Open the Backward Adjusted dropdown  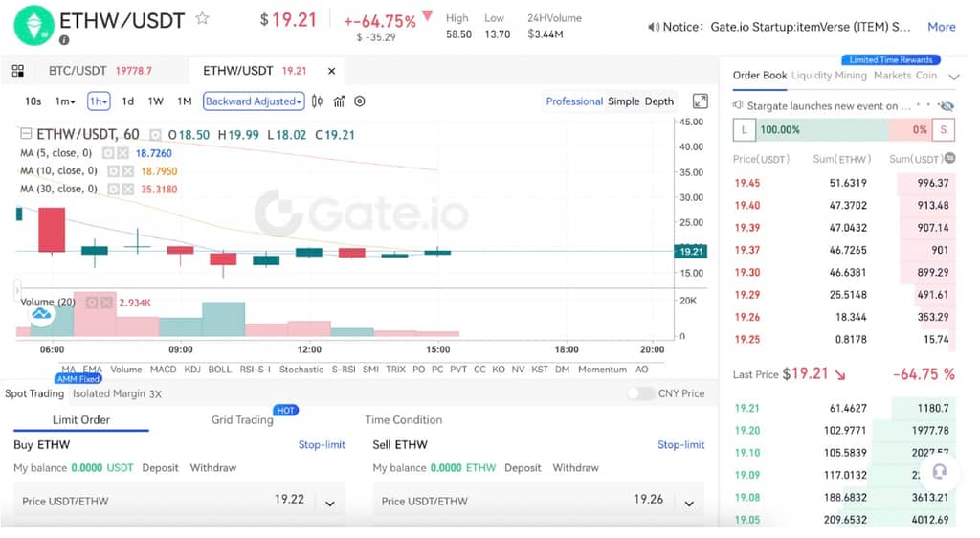254,101
